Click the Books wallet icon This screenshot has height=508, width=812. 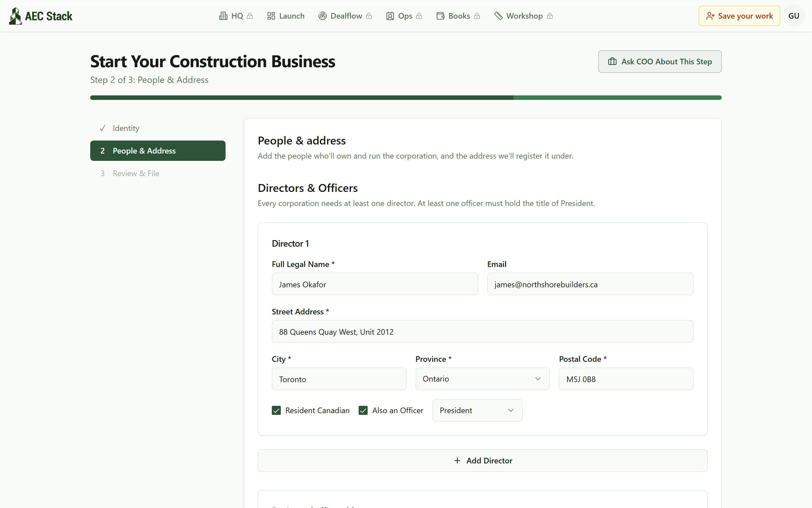(440, 16)
